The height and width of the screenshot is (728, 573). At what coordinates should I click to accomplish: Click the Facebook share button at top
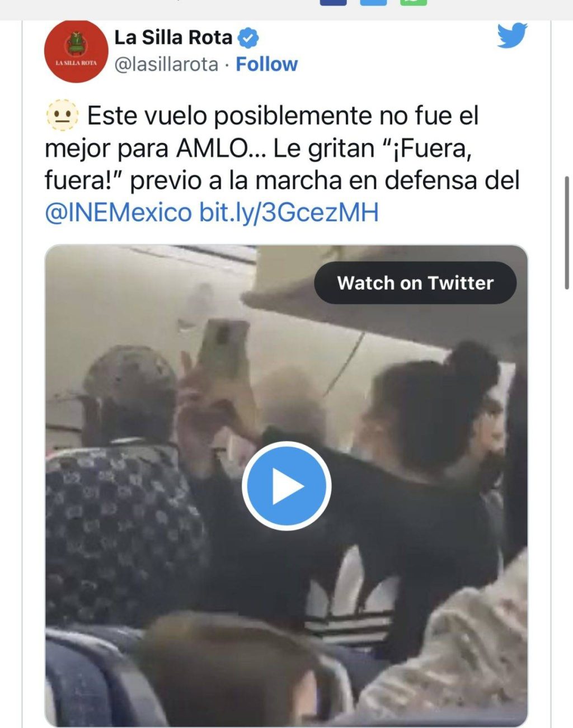tap(333, 2)
